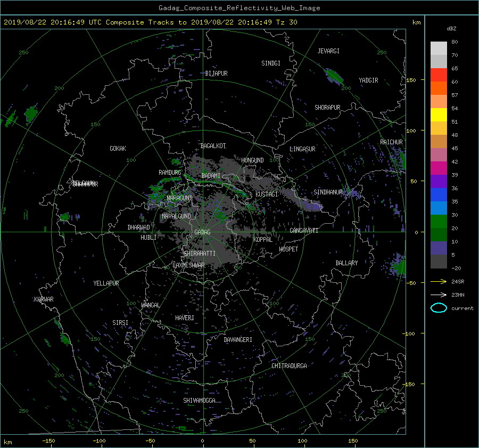This screenshot has width=479, height=448.
Task: Click the KOPPAL city label
Action: point(263,240)
